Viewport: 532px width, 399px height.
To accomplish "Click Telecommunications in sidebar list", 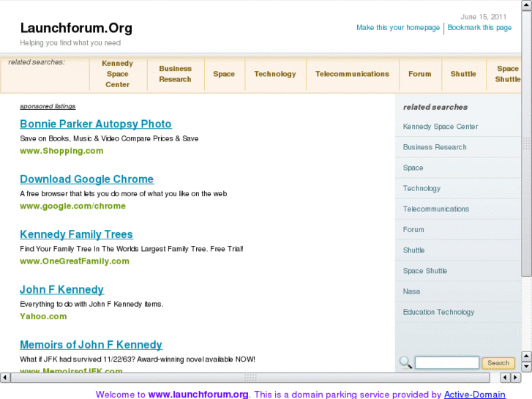I will tap(436, 209).
